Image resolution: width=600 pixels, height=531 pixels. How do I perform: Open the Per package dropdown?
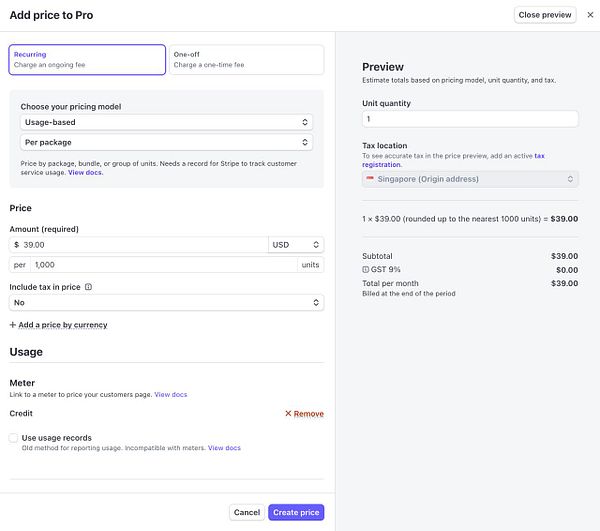(x=166, y=142)
